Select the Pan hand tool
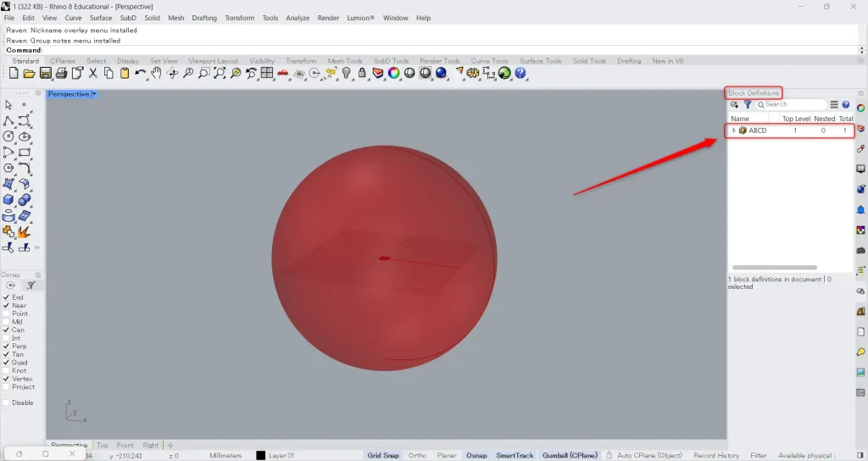Viewport: 868px width, 461px height. point(156,74)
